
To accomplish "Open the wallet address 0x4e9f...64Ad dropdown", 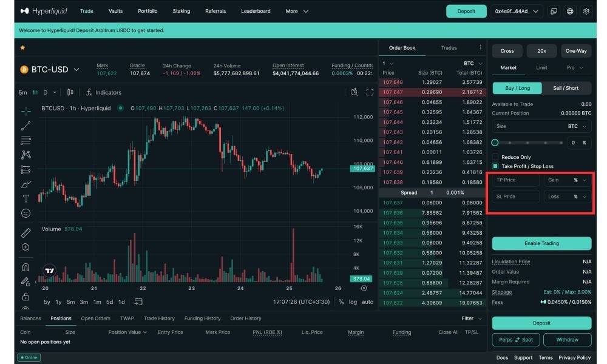I will coord(517,11).
